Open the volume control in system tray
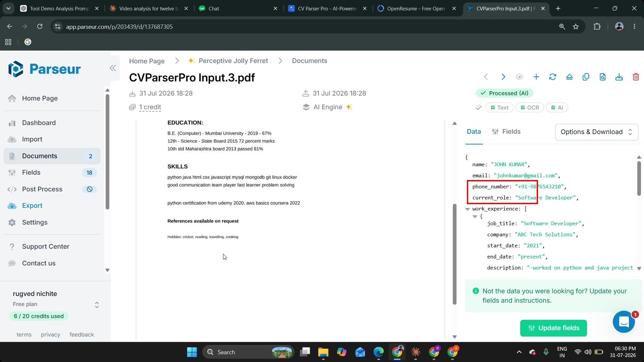644x362 pixels. tap(588, 352)
